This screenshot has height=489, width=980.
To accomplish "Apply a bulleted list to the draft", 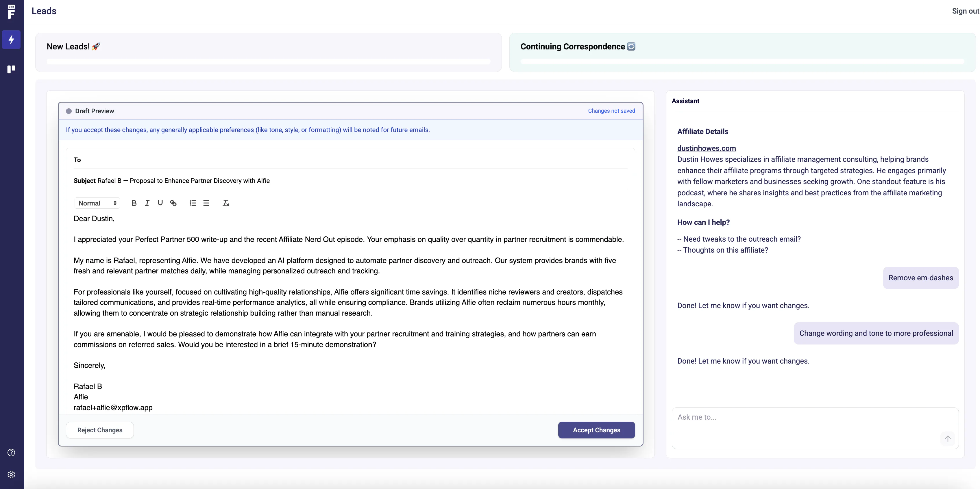I will (206, 203).
